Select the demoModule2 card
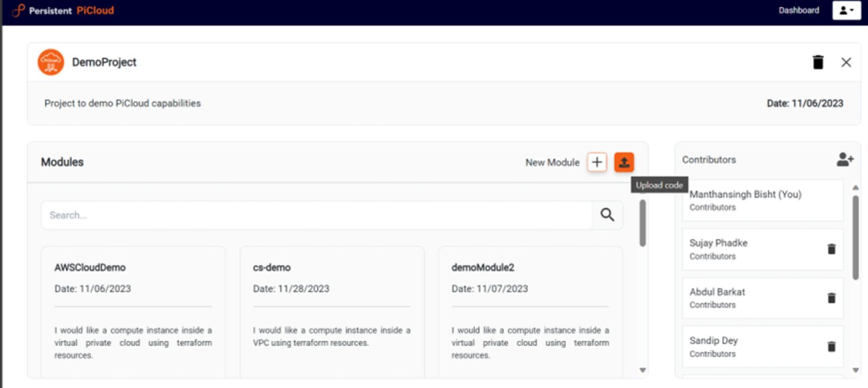 (x=530, y=311)
